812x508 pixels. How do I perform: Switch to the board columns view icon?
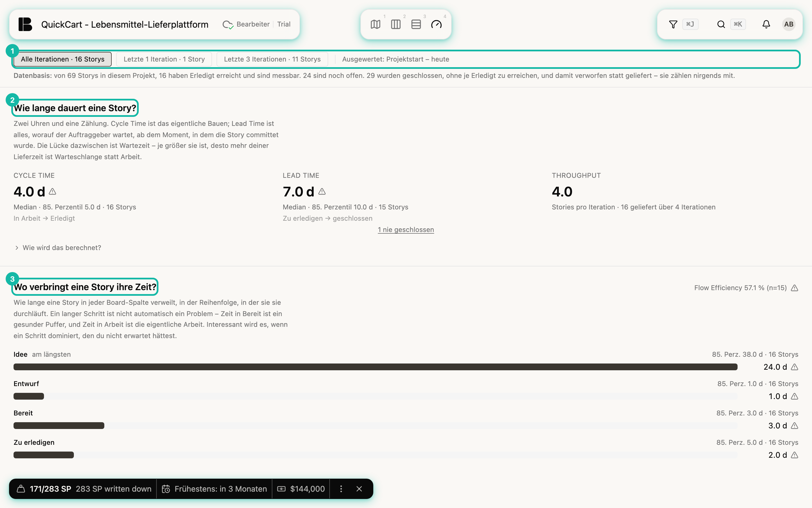396,24
